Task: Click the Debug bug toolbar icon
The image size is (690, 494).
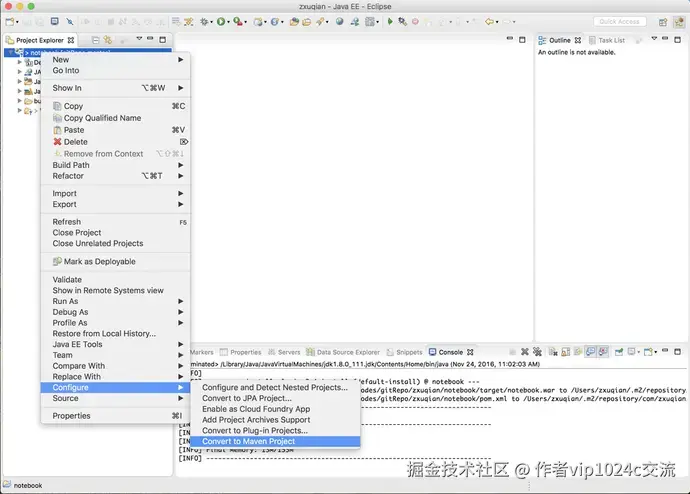Action: pos(204,22)
